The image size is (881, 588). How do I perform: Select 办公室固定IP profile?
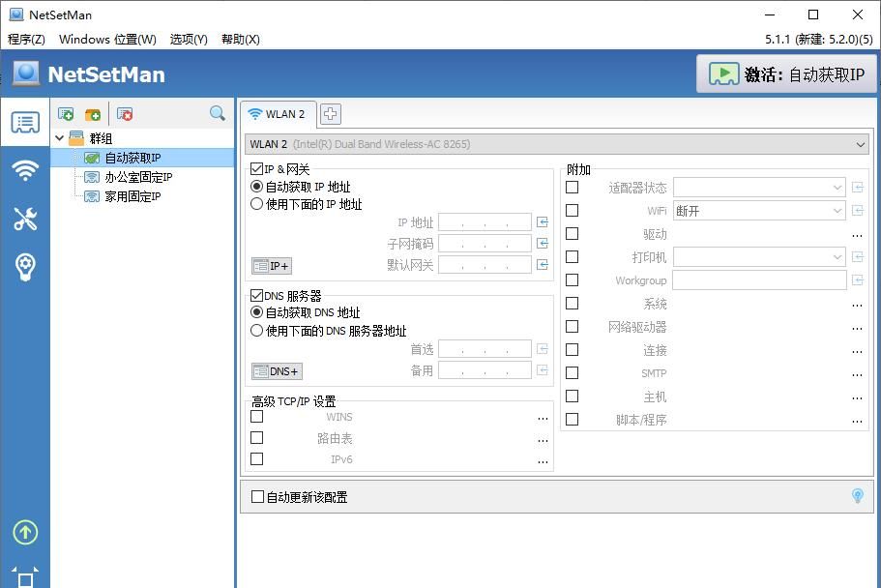coord(138,177)
